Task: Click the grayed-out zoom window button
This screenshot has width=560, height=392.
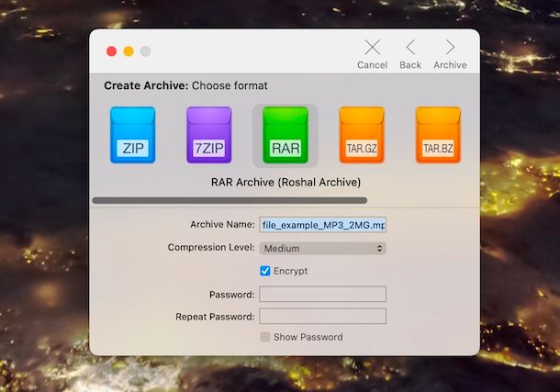Action: [x=145, y=51]
